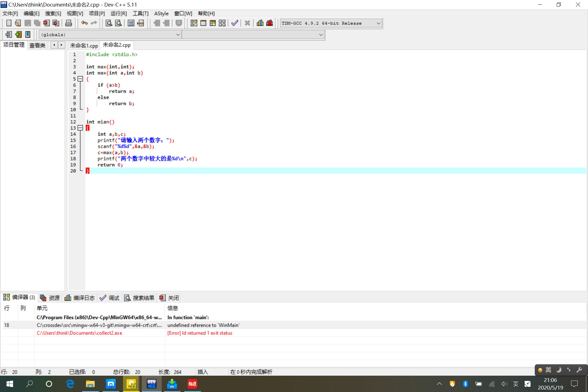Open the 编译日志 bottom tab

(79, 298)
